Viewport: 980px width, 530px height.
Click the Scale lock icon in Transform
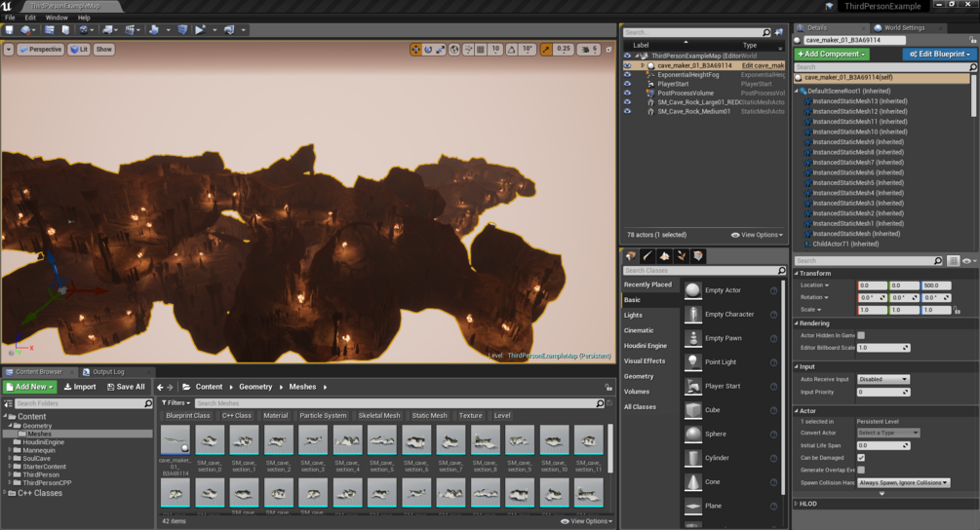pos(958,310)
